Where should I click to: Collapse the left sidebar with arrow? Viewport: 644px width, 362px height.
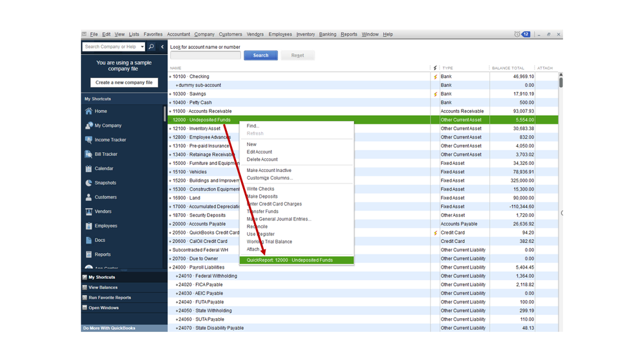(x=162, y=47)
